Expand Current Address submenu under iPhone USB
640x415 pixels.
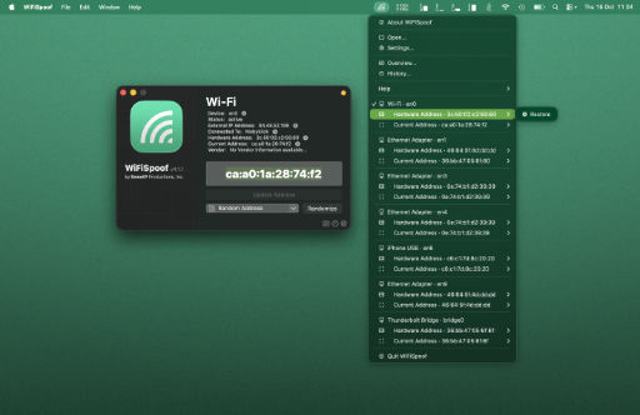(x=442, y=269)
